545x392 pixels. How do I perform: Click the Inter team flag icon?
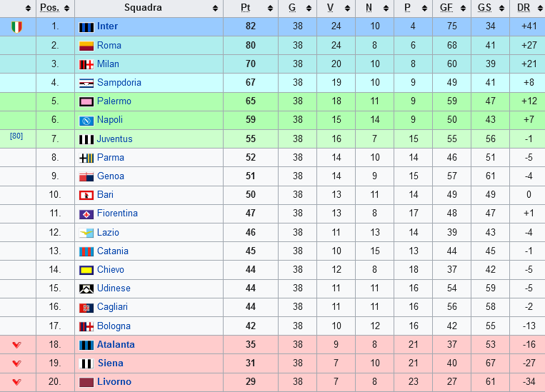86,27
